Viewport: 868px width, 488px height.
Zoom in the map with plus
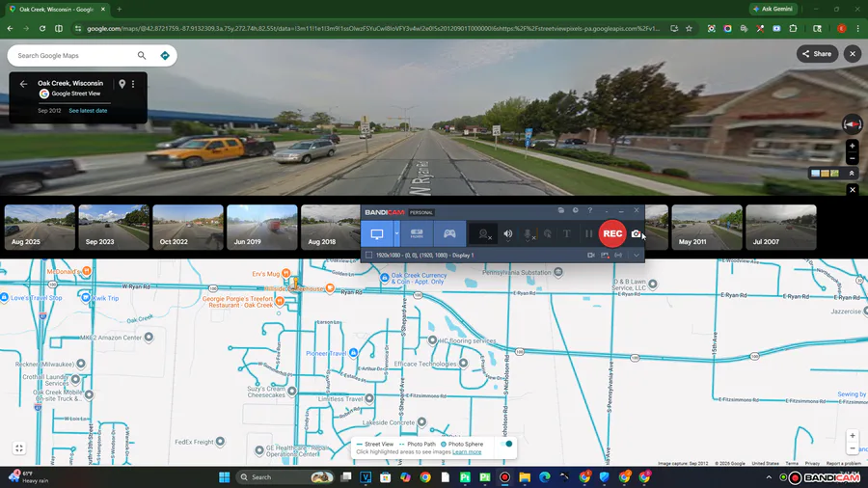[x=853, y=435]
